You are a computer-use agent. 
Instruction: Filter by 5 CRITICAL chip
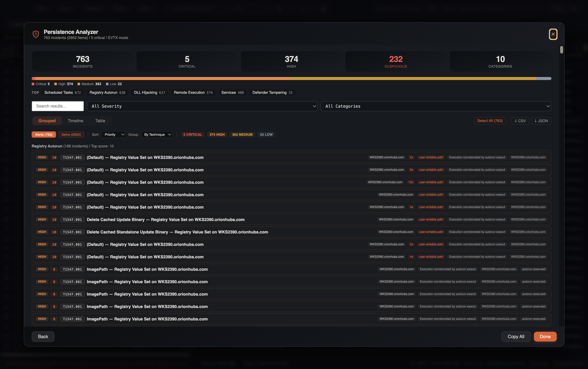192,134
